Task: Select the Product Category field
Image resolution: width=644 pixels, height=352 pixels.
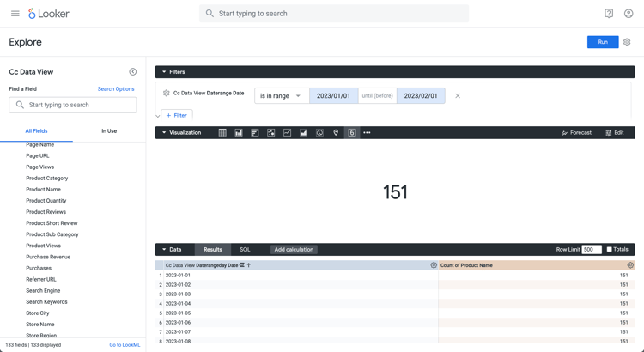Action: pos(47,179)
